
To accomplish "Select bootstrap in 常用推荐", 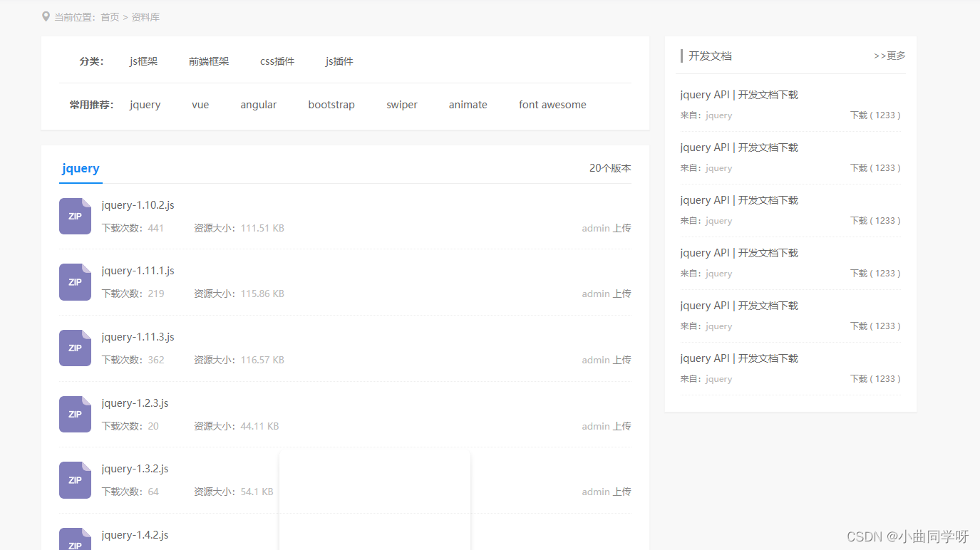I will point(331,105).
